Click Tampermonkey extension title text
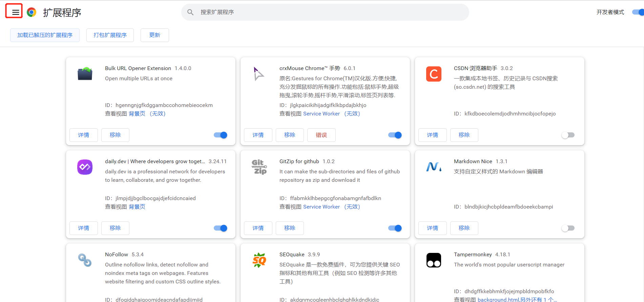 coord(473,255)
